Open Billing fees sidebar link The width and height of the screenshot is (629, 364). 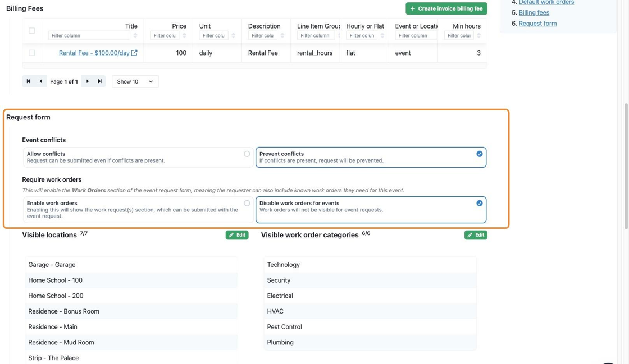click(534, 12)
